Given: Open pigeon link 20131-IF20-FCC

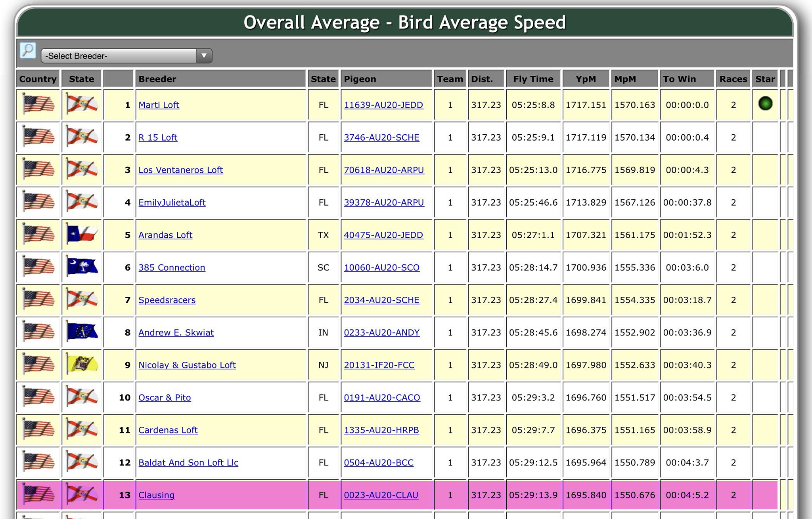Looking at the screenshot, I should [x=379, y=365].
